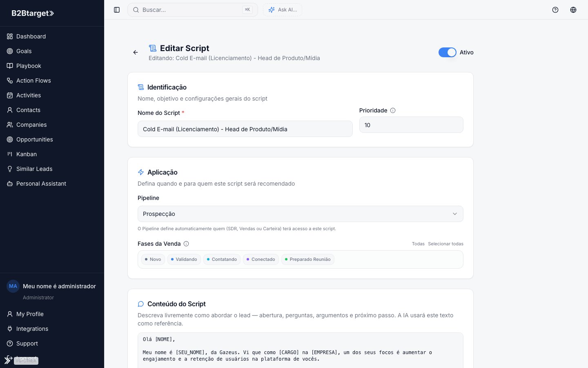The width and height of the screenshot is (588, 368).
Task: Click the Companies people icon
Action: point(10,125)
